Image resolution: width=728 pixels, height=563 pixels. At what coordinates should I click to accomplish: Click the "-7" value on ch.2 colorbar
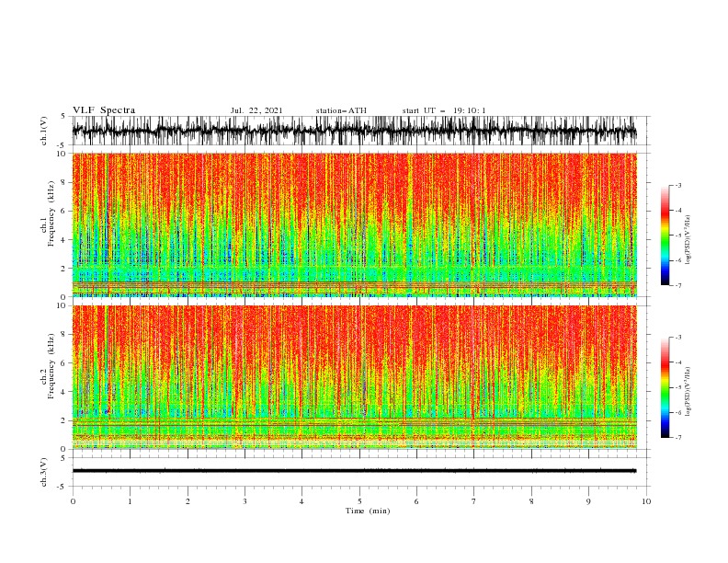678,438
